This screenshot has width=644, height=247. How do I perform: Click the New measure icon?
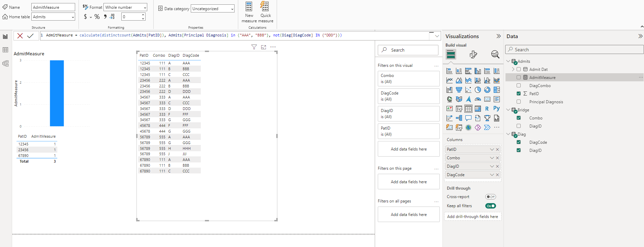click(249, 6)
